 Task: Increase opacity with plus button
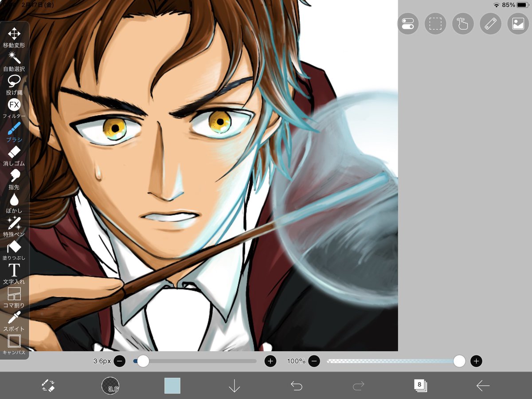pyautogui.click(x=476, y=361)
